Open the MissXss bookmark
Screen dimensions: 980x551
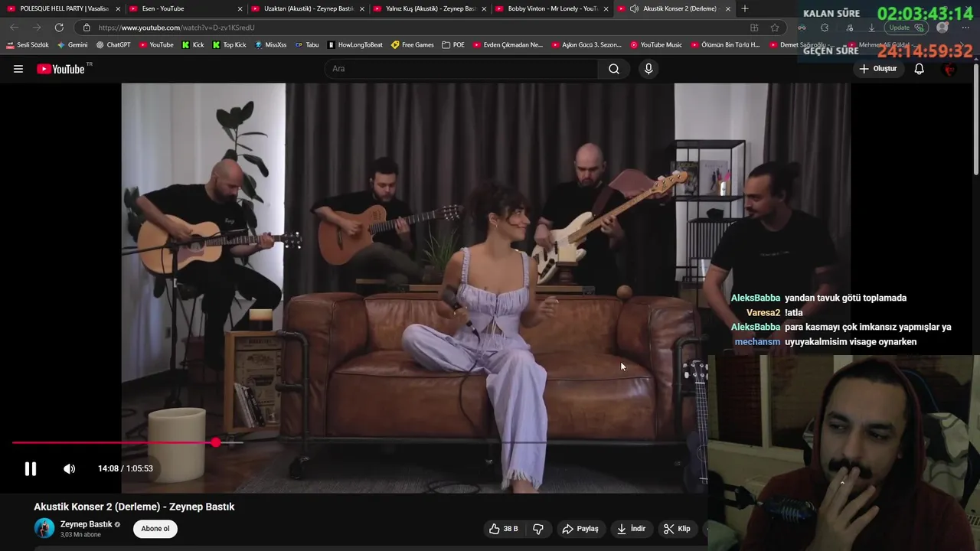[270, 45]
